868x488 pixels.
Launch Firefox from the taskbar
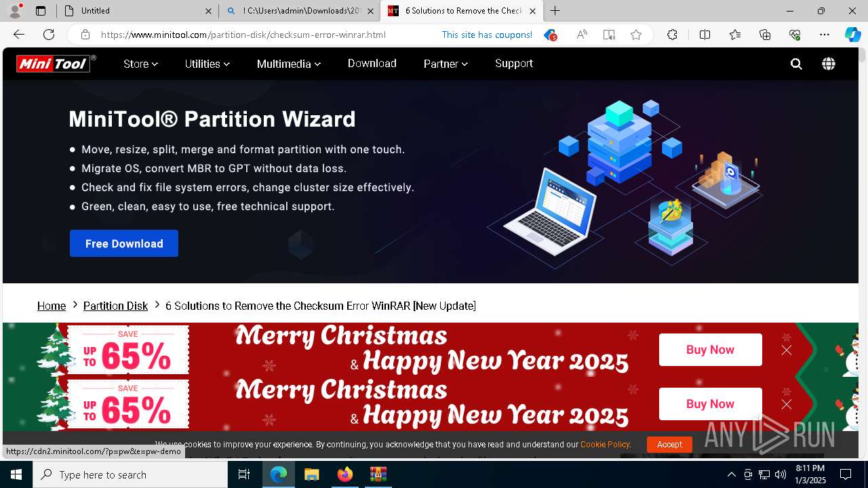tap(344, 474)
